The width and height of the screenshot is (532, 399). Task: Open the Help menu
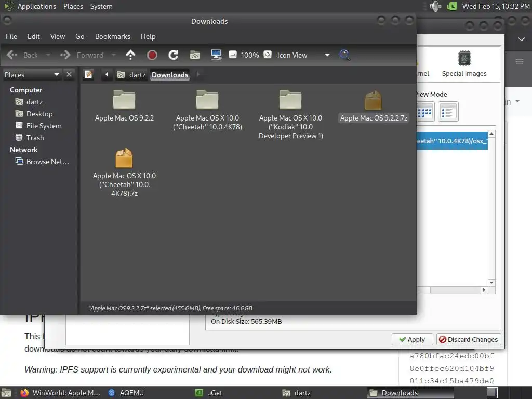tap(148, 36)
